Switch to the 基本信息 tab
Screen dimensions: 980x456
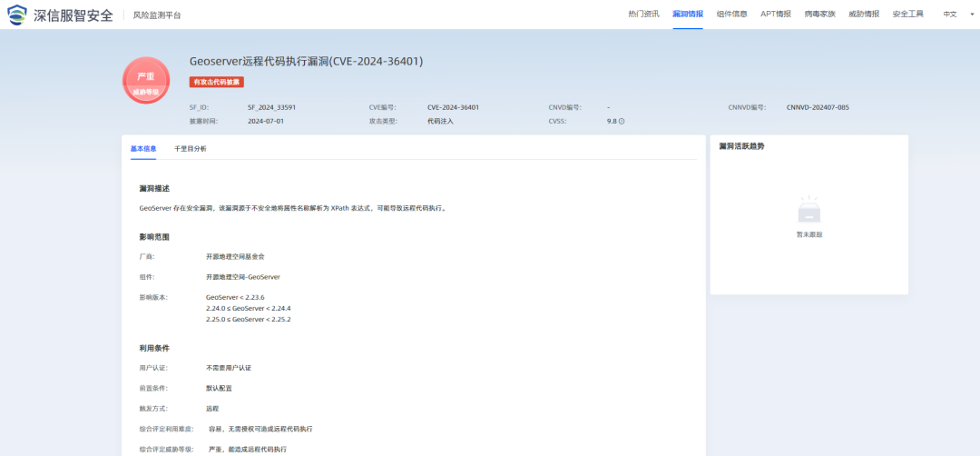coord(143,149)
